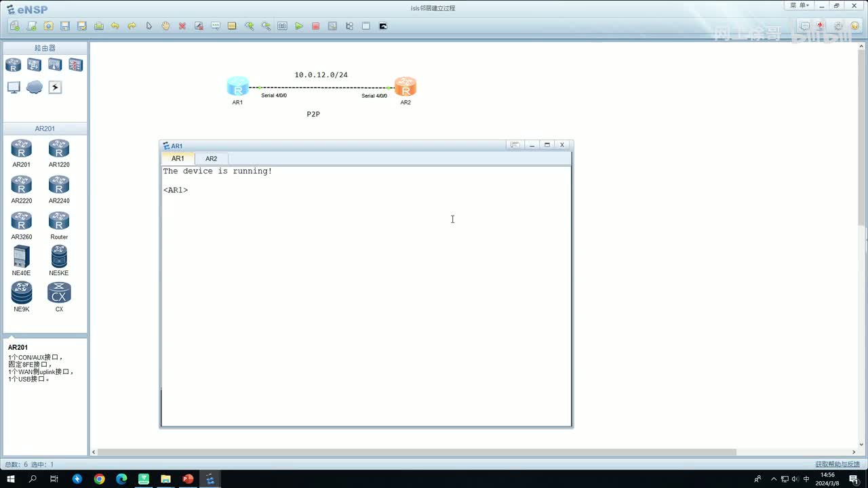This screenshot has width=868, height=488.
Task: Pick the AR2220 router model
Action: [21, 190]
